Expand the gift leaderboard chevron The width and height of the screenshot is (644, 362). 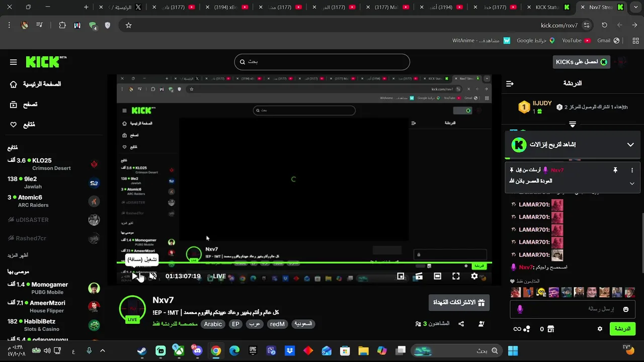click(573, 124)
